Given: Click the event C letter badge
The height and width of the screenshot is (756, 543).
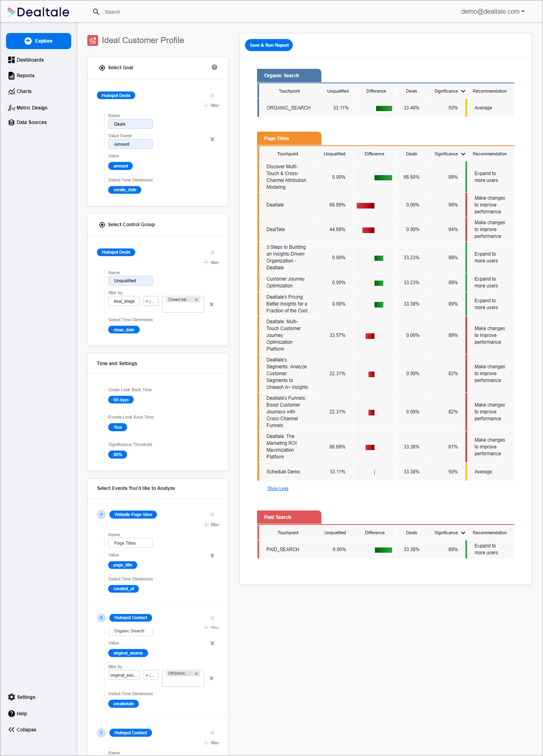Looking at the screenshot, I should (x=101, y=733).
